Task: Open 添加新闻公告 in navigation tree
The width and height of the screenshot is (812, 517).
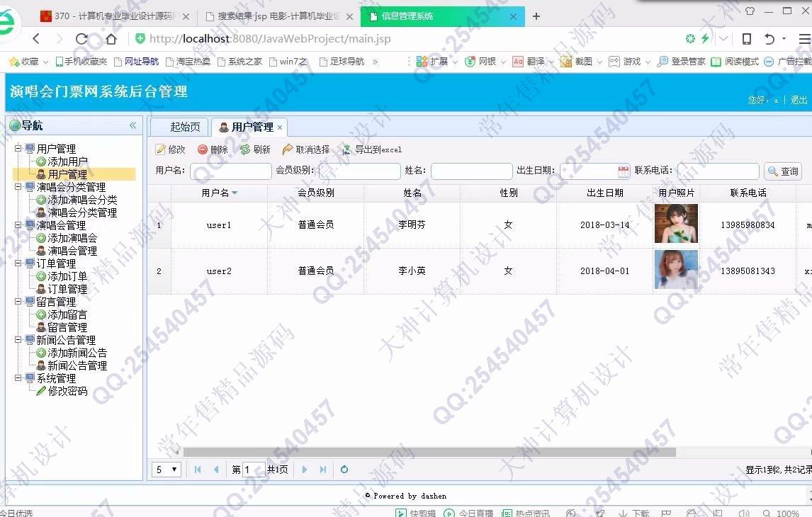Action: [77, 353]
